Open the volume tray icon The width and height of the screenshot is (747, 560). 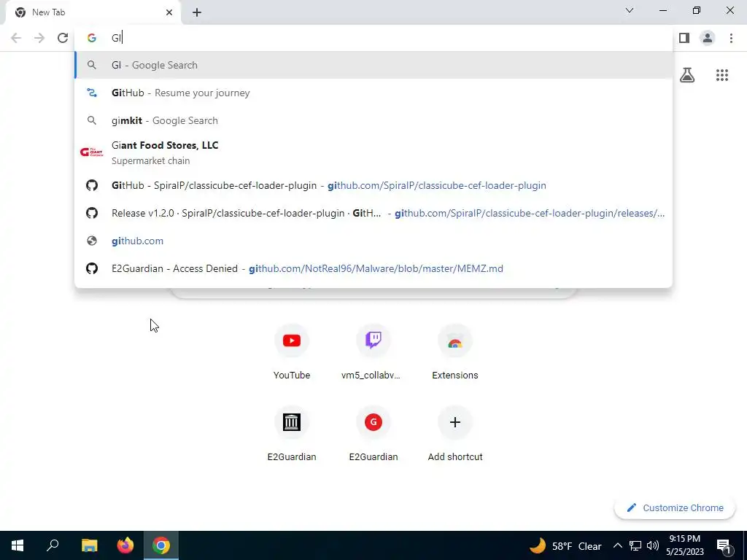point(653,545)
